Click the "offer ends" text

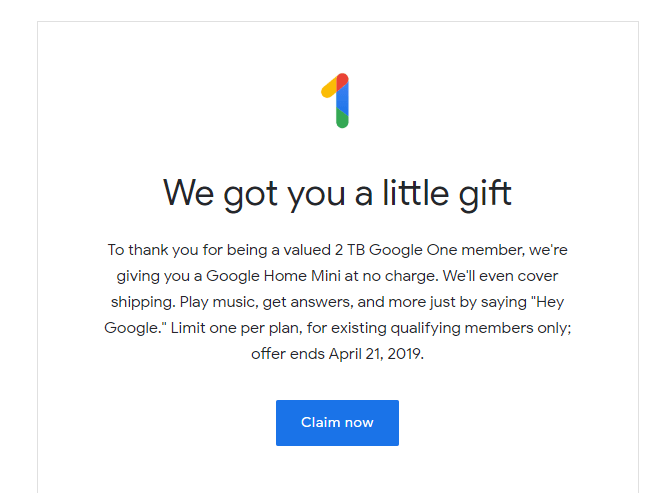287,353
